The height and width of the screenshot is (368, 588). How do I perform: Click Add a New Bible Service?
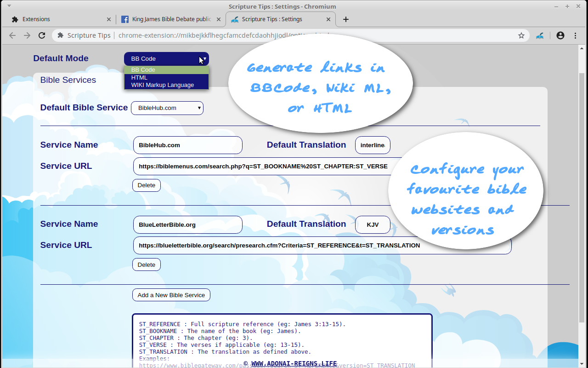pyautogui.click(x=171, y=295)
